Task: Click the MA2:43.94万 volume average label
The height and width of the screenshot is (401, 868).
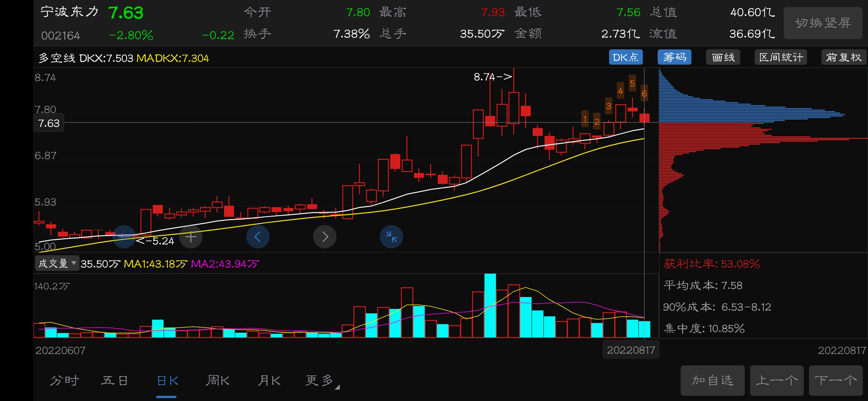Action: point(225,264)
